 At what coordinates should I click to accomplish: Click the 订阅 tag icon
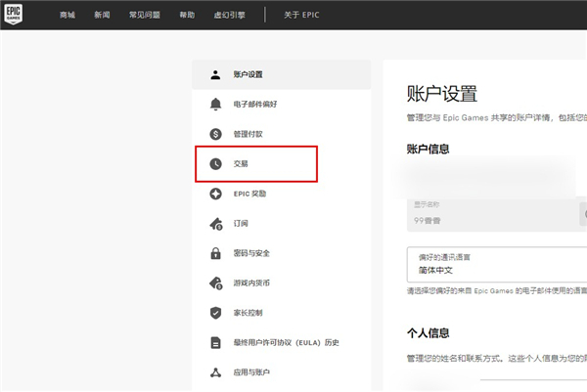click(x=215, y=224)
